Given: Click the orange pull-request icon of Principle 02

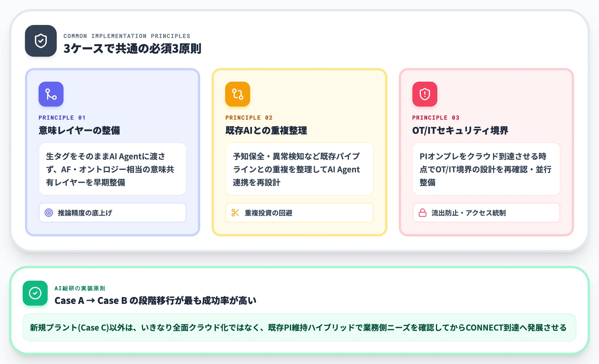Looking at the screenshot, I should (x=238, y=94).
